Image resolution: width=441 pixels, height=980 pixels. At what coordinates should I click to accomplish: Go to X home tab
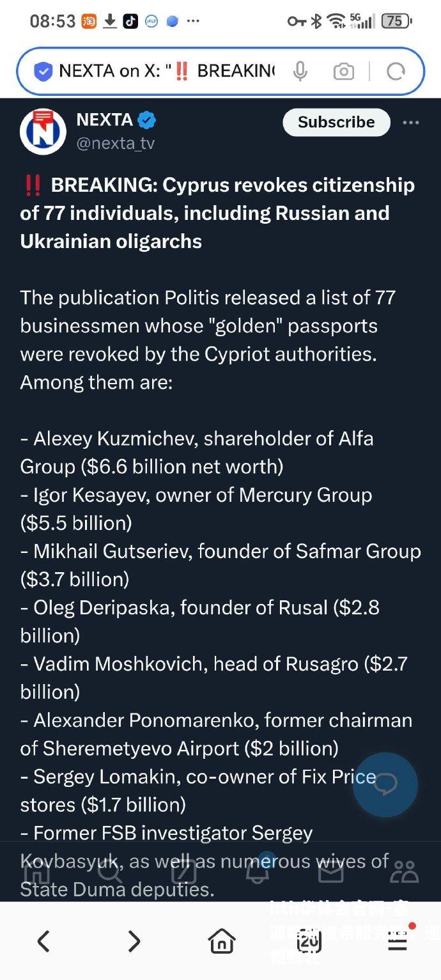coord(37,871)
